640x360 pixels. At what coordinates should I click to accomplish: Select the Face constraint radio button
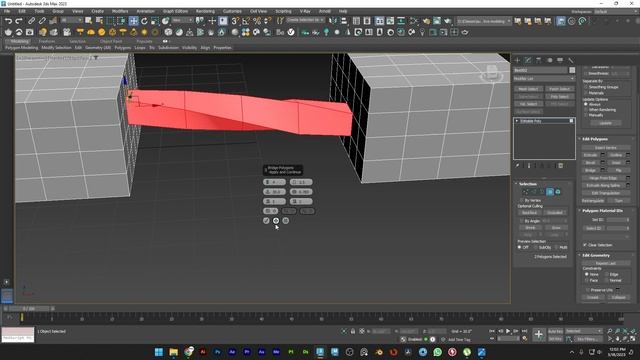[x=587, y=280]
